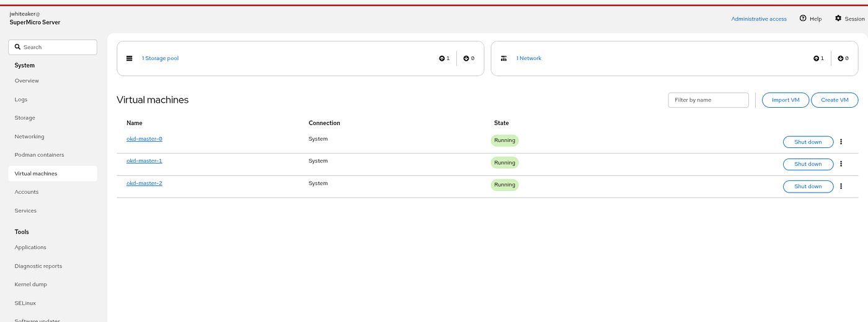Viewport: 868px width, 322px height.
Task: Click Administrative access link
Action: tap(759, 19)
